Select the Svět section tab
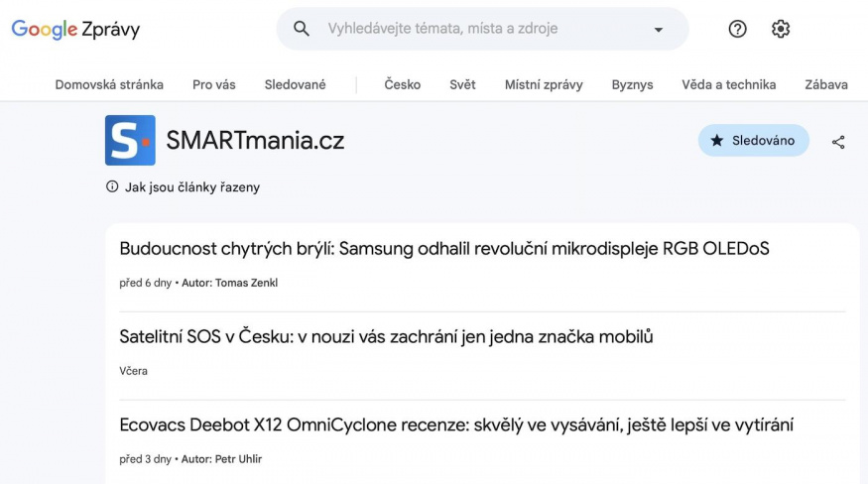Screen dimensions: 868x484 point(462,84)
